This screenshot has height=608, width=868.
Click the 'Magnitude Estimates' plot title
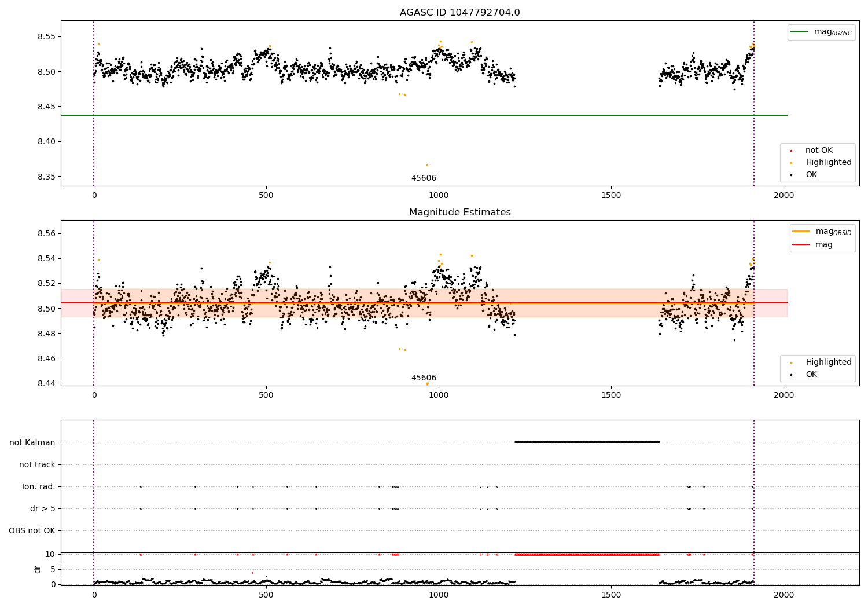pos(459,213)
